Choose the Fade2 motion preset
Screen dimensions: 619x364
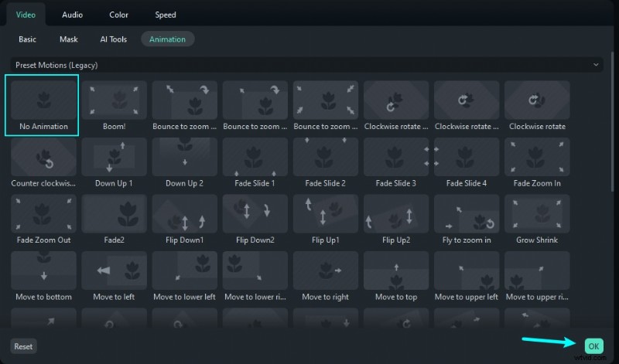(114, 219)
